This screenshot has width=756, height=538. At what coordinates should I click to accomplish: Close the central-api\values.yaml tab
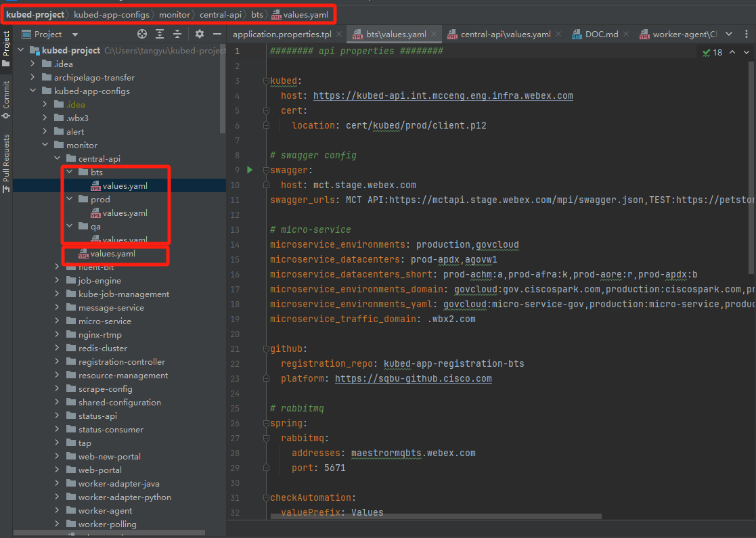coord(558,35)
